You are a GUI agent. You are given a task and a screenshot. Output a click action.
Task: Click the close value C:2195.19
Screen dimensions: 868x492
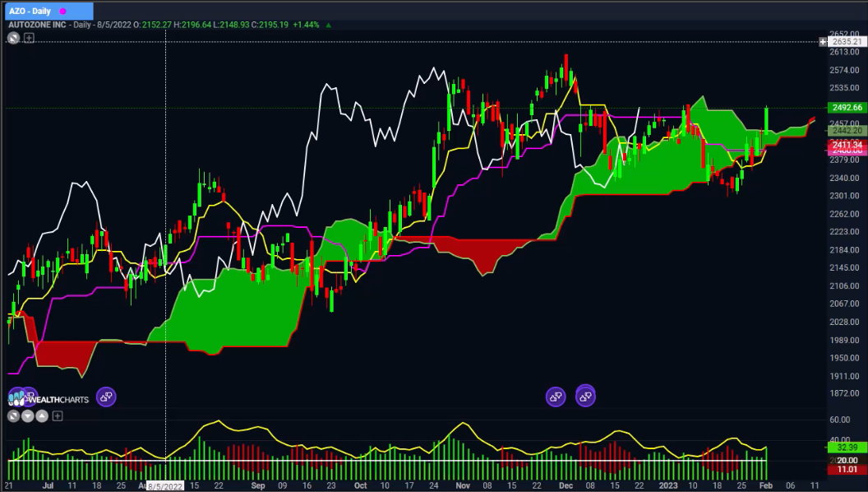tap(270, 25)
